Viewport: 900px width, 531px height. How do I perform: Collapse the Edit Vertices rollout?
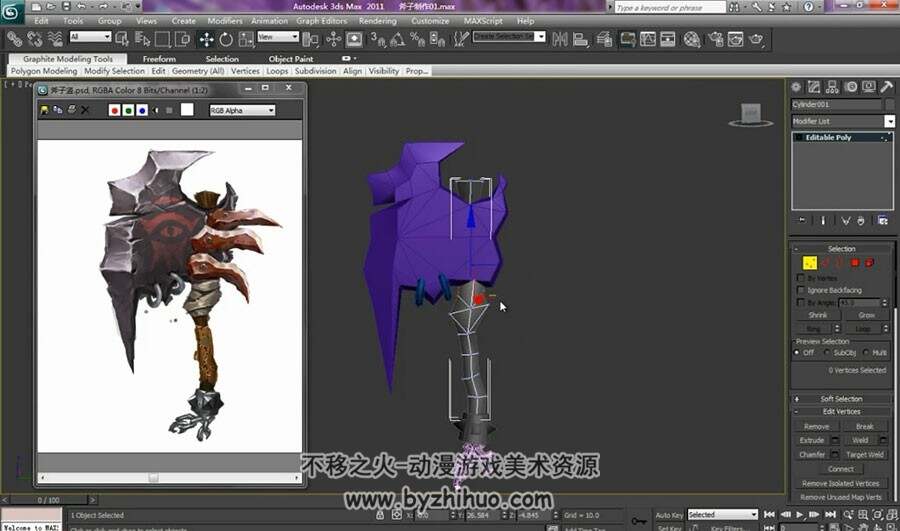click(x=841, y=412)
